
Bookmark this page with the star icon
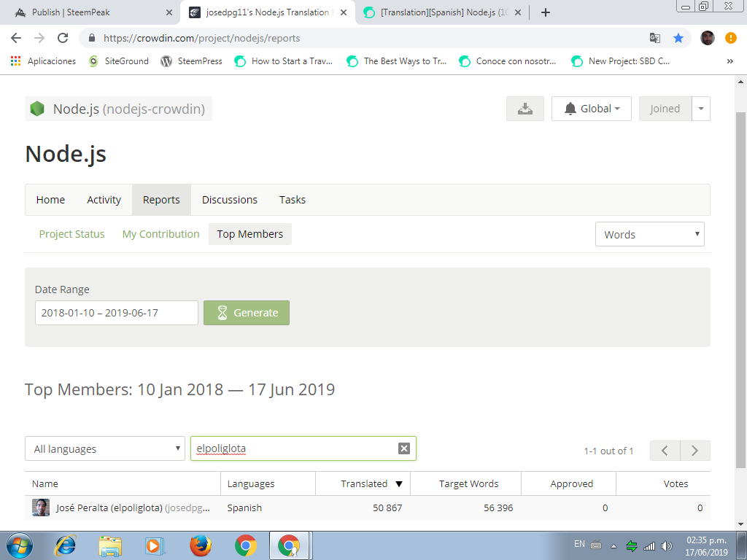pyautogui.click(x=678, y=38)
